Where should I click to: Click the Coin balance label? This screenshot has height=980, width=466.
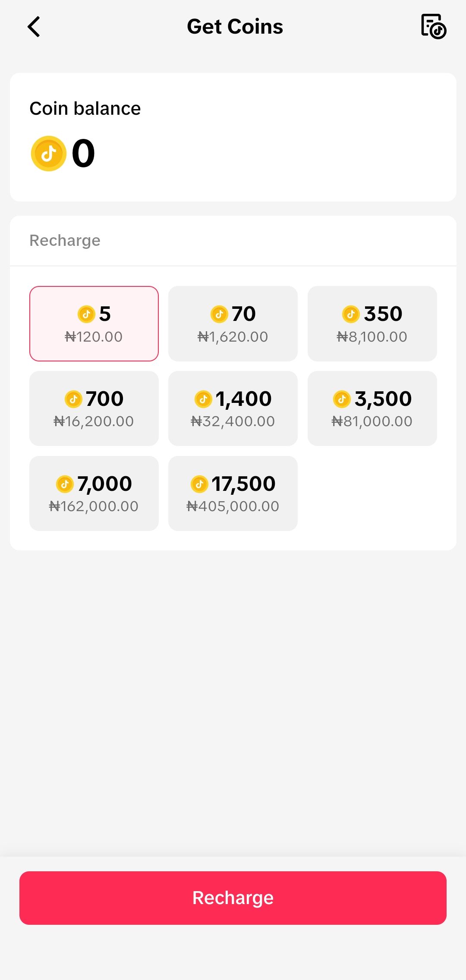85,109
